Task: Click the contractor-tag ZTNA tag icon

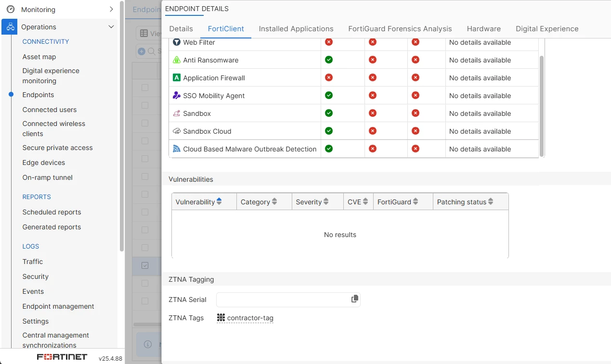Action: coord(221,318)
